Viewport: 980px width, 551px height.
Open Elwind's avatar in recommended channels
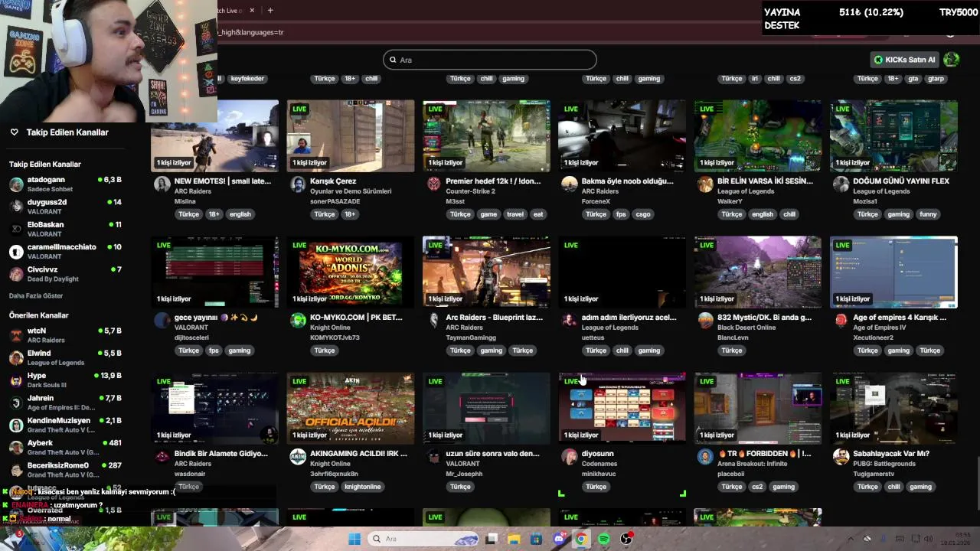16,357
